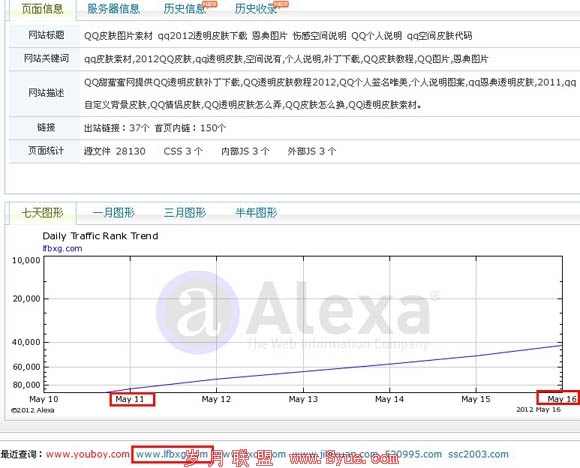The height and width of the screenshot is (468, 580).
Task: Switch to 半年图形 chart
Action: tap(256, 213)
